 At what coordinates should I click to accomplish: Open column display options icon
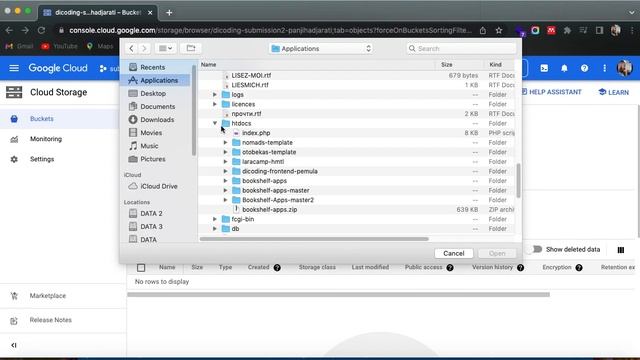point(621,250)
